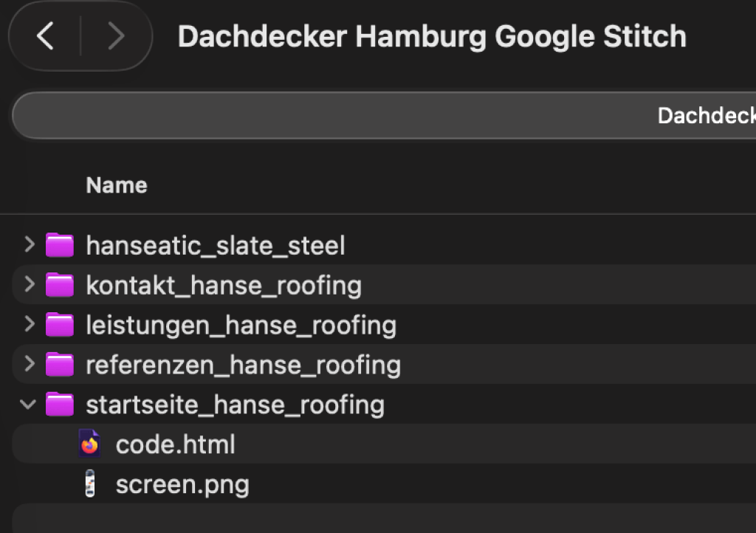Click the purple kontakt_hanse_roofing folder icon
This screenshot has height=533, width=756.
pyautogui.click(x=59, y=285)
